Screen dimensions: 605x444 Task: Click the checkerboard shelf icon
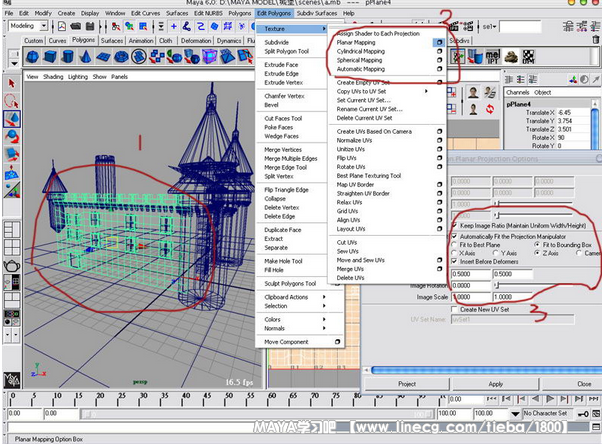point(529,57)
